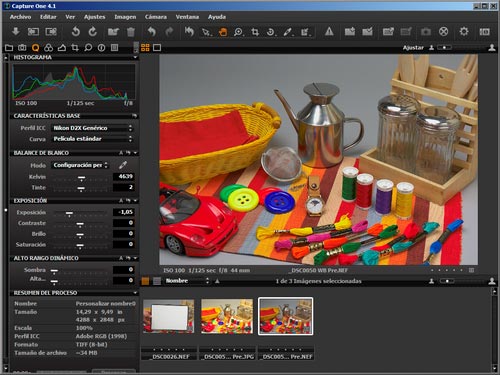Click the _DSC005... Pre.JPG filename label
Image resolution: width=500 pixels, height=375 pixels.
pos(228,357)
